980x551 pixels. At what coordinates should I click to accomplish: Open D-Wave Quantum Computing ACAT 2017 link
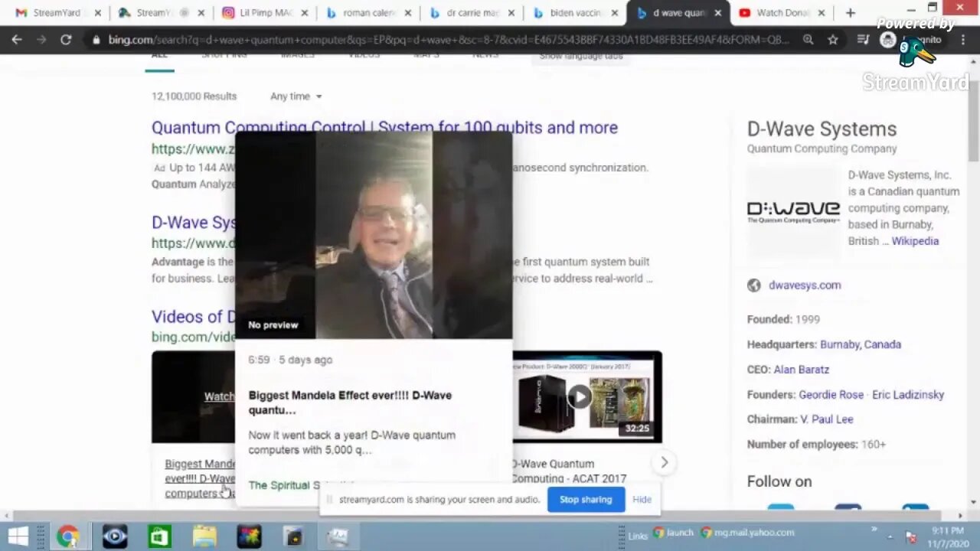(569, 471)
